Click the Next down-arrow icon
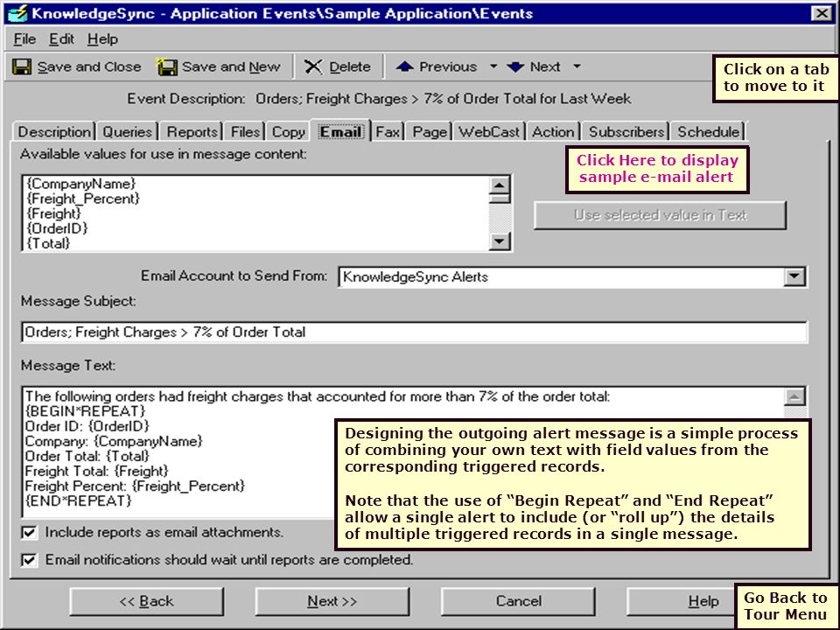 pyautogui.click(x=515, y=66)
